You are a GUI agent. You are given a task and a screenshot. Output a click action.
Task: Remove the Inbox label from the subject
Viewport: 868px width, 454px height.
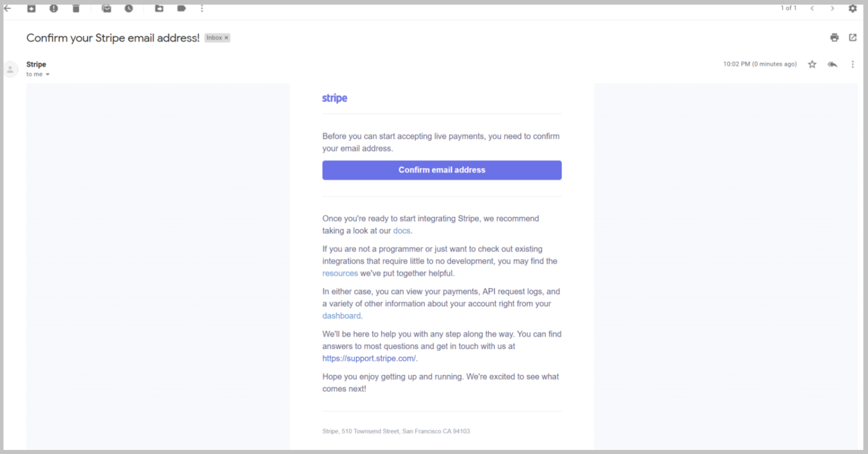(x=226, y=38)
